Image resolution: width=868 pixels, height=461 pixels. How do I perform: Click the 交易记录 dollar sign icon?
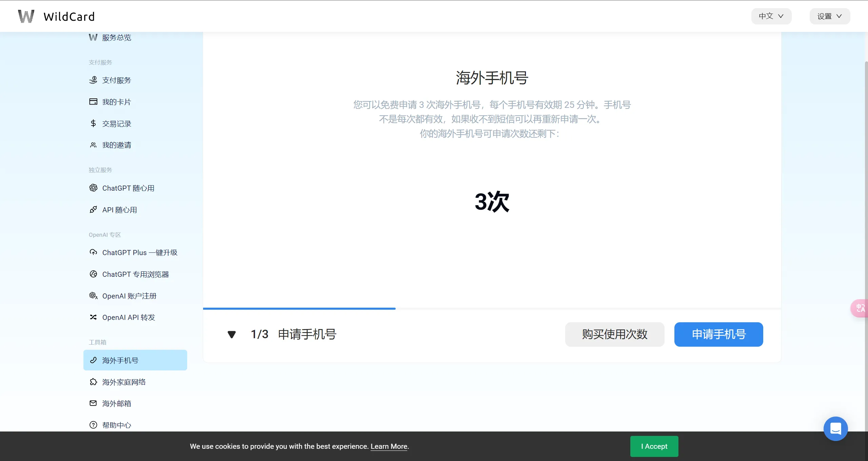(x=93, y=123)
